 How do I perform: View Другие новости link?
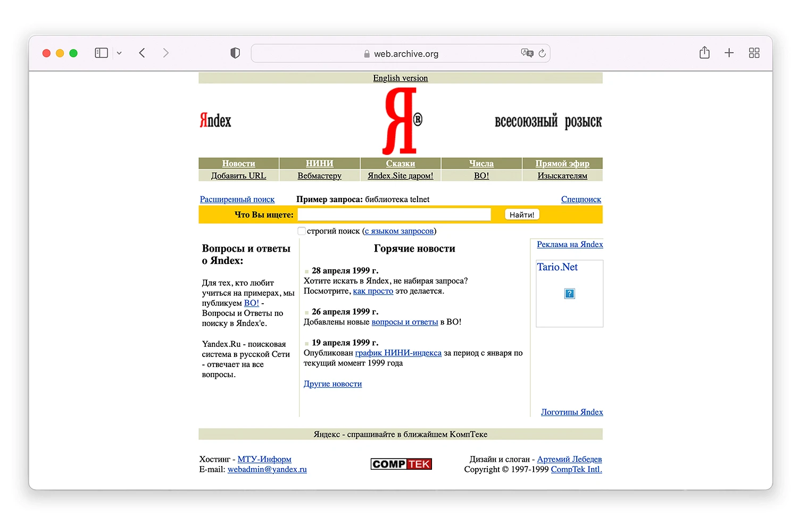[332, 384]
